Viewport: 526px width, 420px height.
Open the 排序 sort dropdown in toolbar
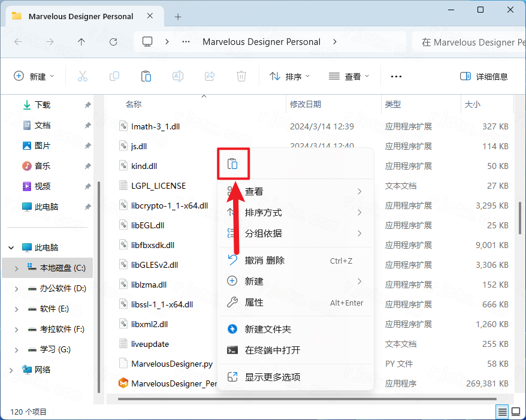click(x=290, y=77)
